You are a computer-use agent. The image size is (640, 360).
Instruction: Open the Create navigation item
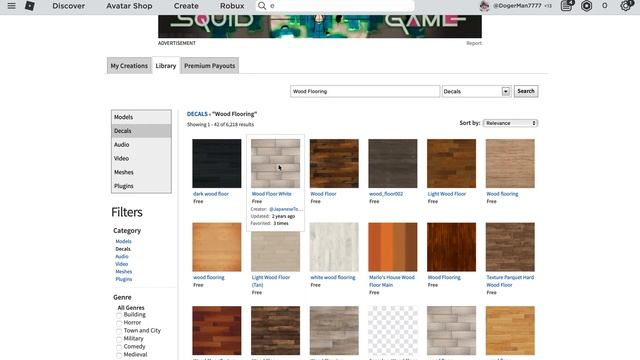[x=186, y=6]
